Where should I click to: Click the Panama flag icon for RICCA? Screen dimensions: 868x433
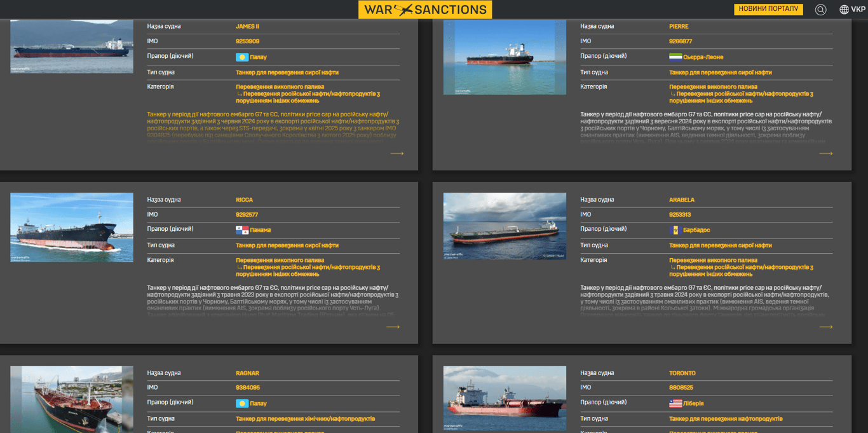point(242,230)
